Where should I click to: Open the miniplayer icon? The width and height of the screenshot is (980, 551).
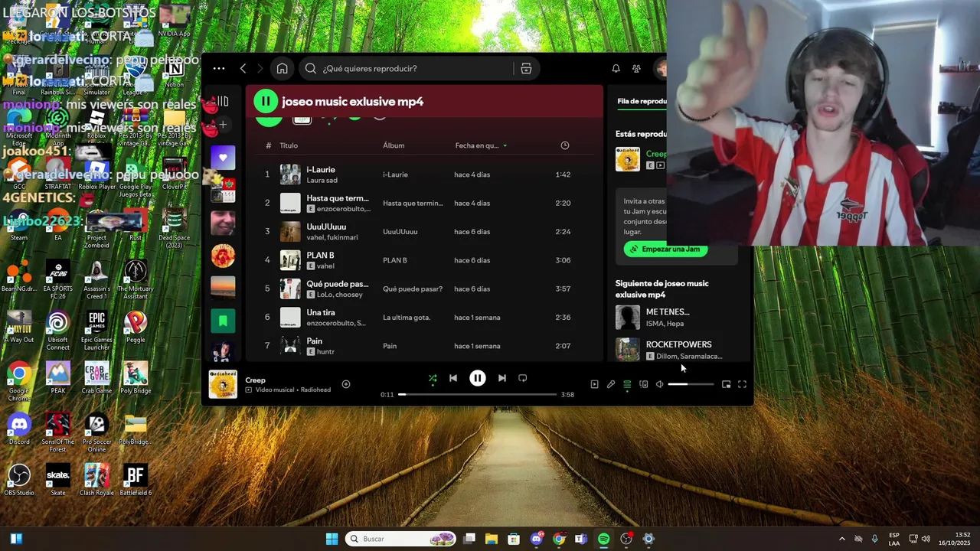pos(726,384)
